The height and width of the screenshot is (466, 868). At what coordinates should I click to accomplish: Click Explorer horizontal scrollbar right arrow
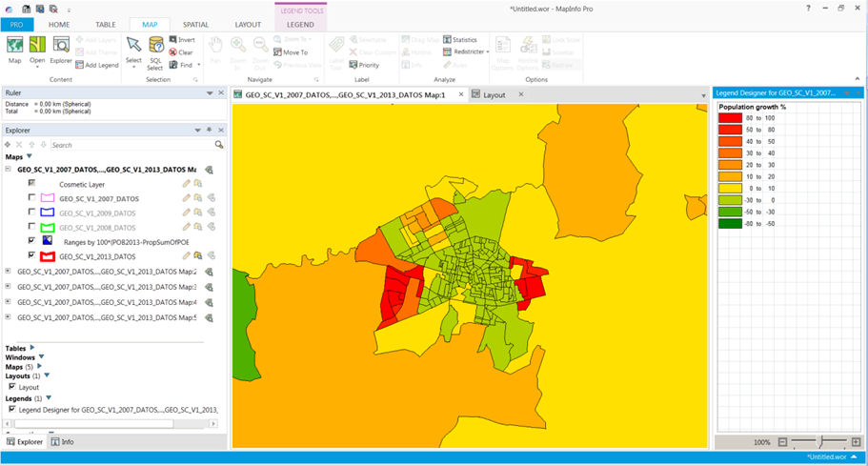[213, 423]
